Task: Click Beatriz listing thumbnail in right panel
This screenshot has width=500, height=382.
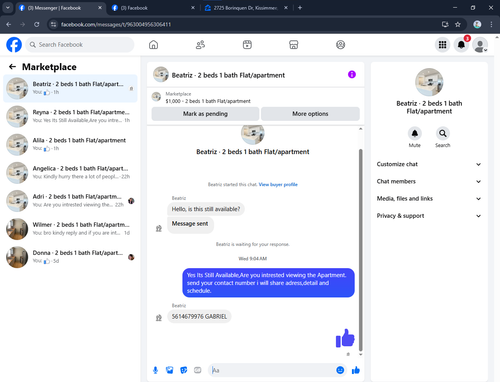Action: 429,82
